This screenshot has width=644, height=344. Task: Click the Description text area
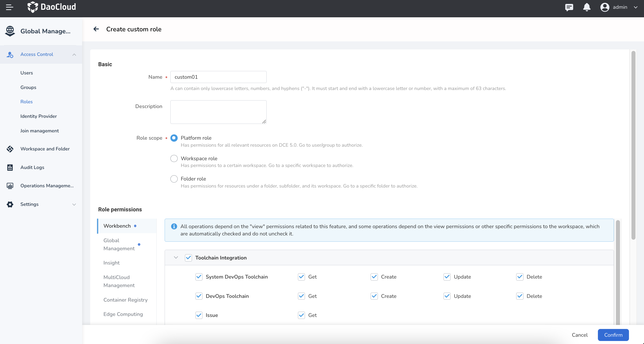[218, 112]
